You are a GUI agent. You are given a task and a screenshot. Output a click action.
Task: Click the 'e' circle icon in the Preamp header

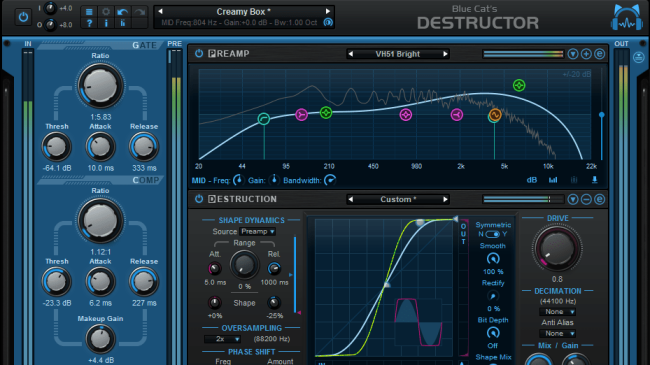(599, 54)
